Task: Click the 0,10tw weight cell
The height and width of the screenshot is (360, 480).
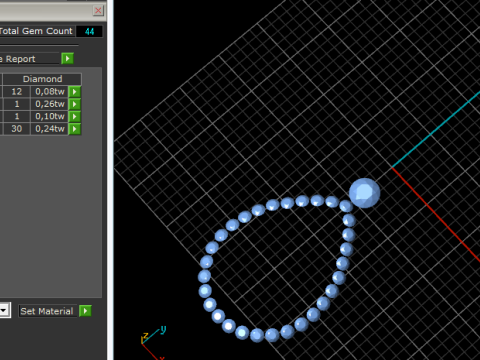Action: coord(50,116)
